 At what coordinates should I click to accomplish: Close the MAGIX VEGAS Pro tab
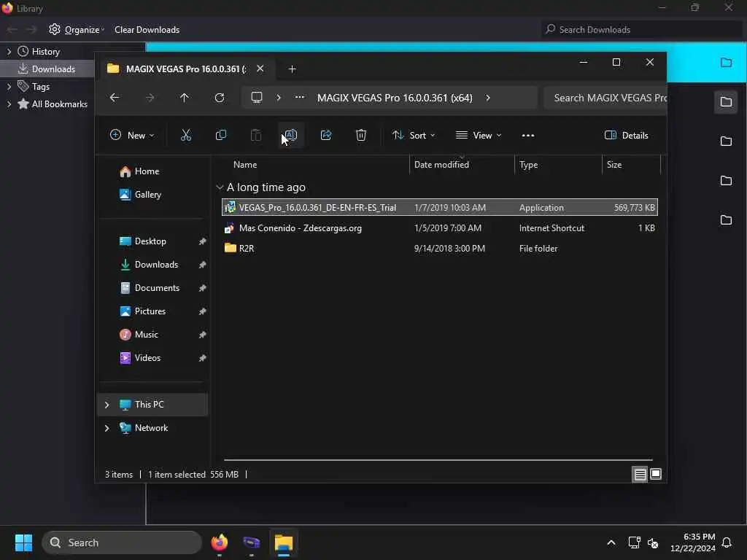click(260, 69)
